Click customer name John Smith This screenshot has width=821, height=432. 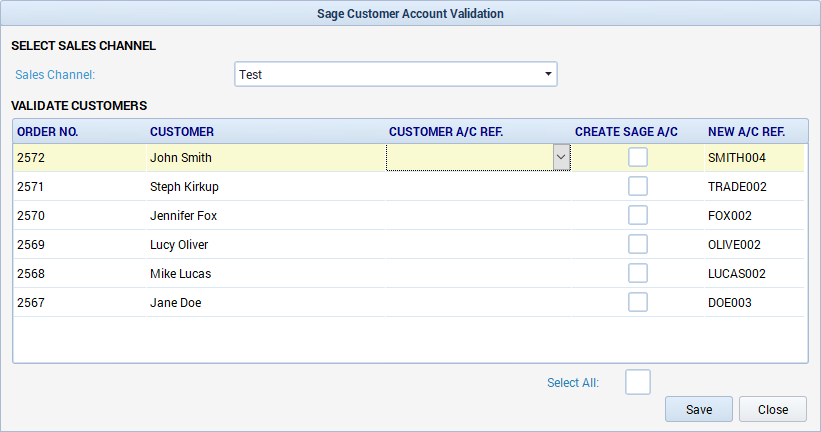181,158
